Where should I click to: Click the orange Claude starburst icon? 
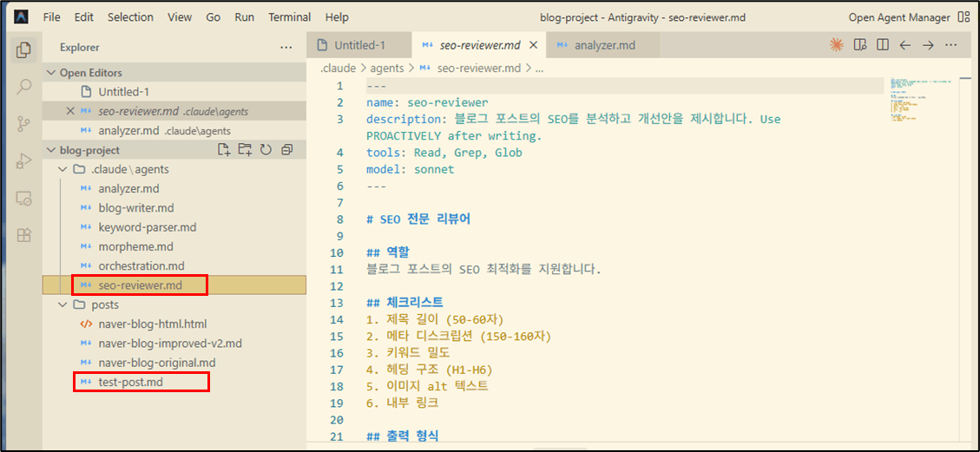click(837, 45)
